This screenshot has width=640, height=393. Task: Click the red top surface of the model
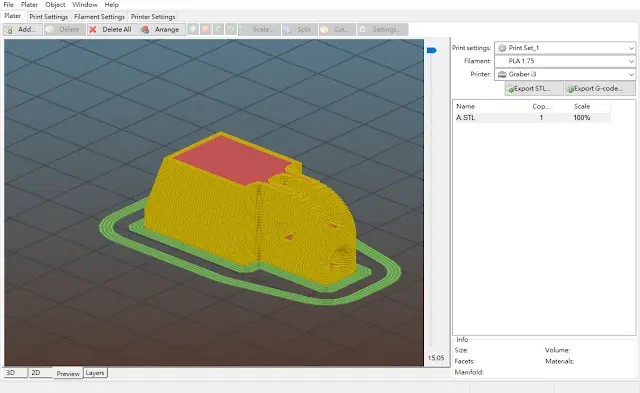[x=232, y=160]
